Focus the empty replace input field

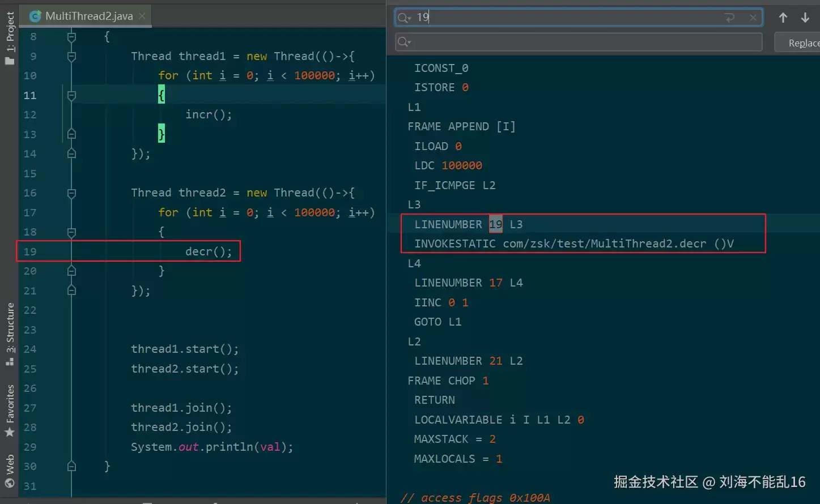(x=579, y=42)
